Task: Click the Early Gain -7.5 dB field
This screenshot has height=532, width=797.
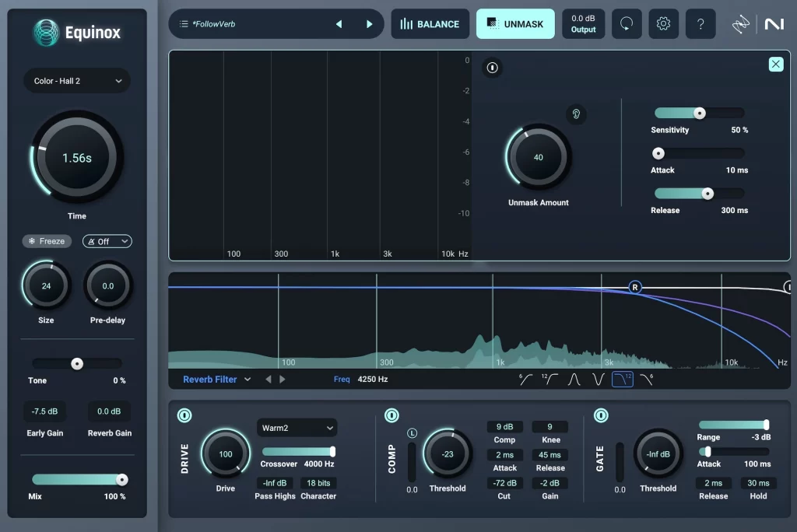Action: (x=45, y=411)
